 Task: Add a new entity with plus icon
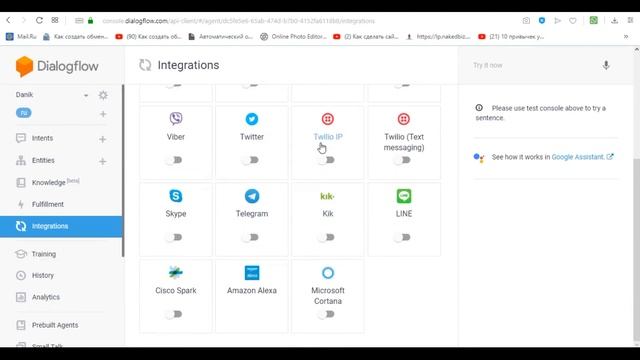pyautogui.click(x=103, y=161)
